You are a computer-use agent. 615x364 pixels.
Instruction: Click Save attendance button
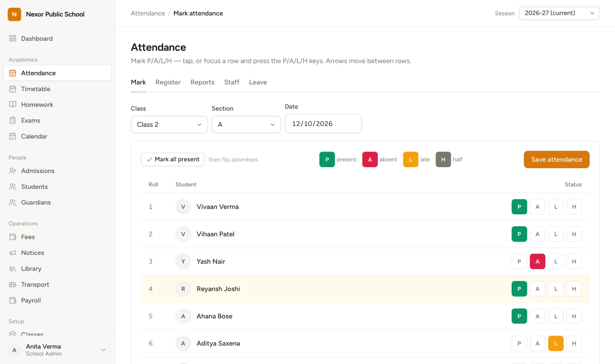tap(557, 159)
